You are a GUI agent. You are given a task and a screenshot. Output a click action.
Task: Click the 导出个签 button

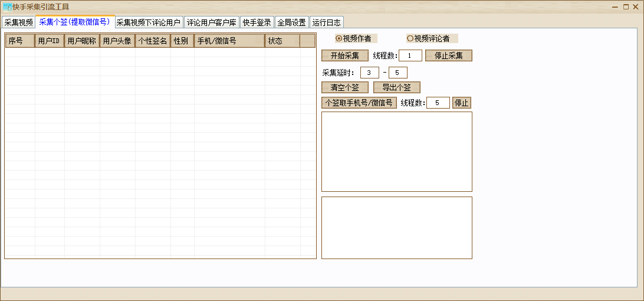coord(396,87)
